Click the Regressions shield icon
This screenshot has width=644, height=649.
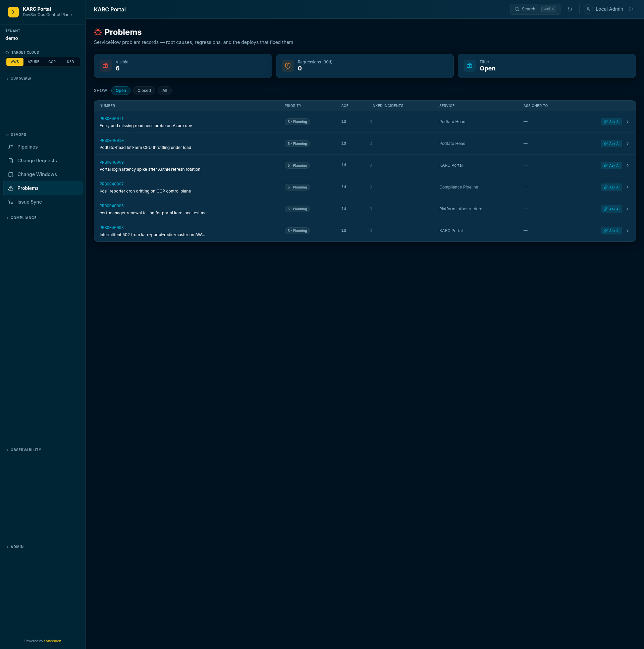287,66
